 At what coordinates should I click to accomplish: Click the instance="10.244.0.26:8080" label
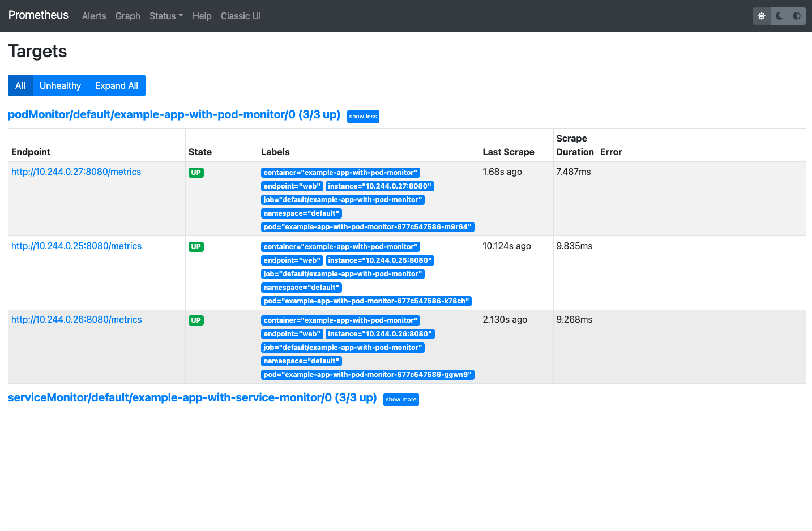tap(380, 334)
